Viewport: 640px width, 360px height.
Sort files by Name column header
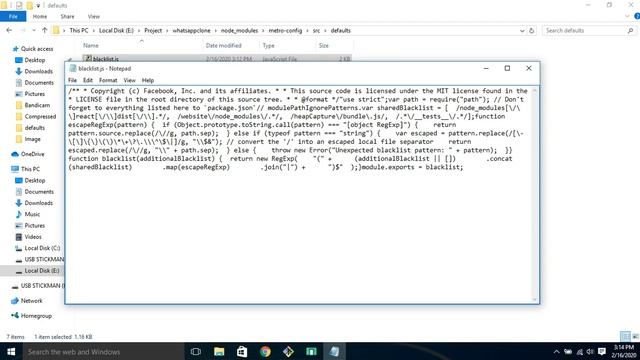pyautogui.click(x=91, y=45)
